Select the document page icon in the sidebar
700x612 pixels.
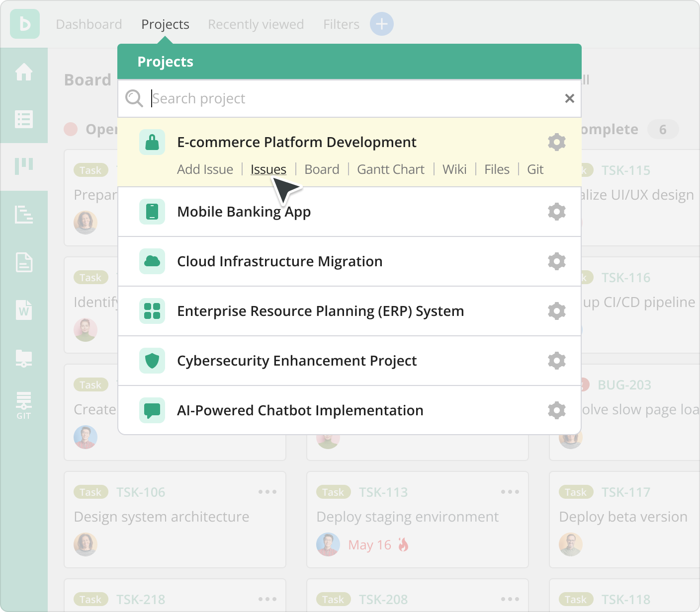pos(24,263)
